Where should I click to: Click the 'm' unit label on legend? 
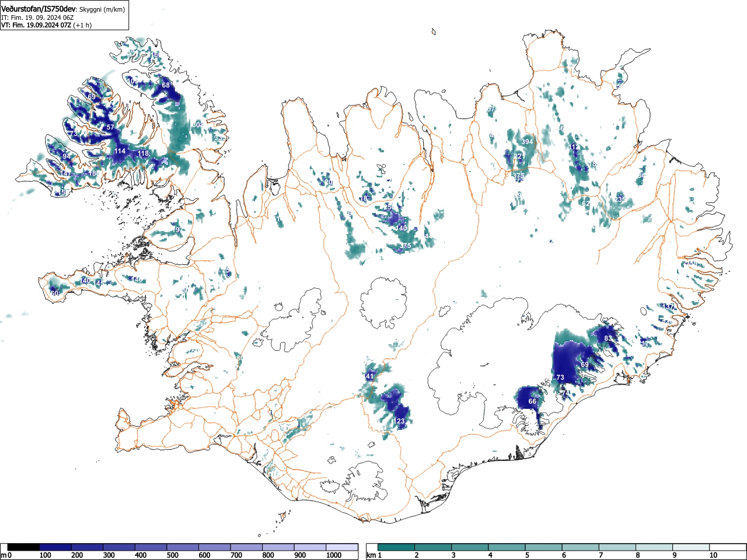(4, 555)
